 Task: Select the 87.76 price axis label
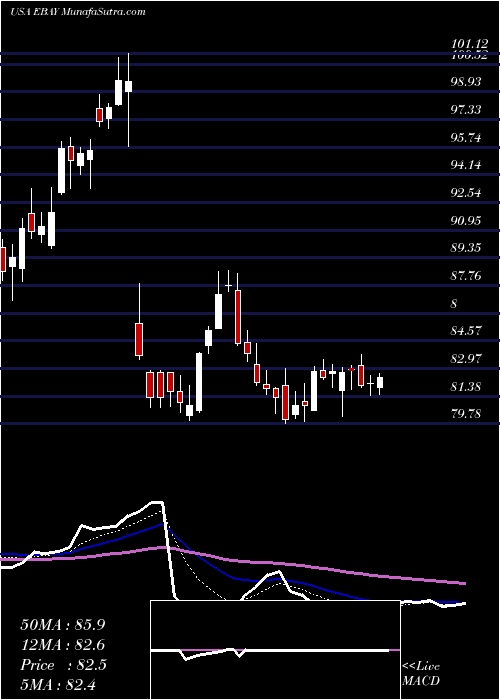click(466, 276)
